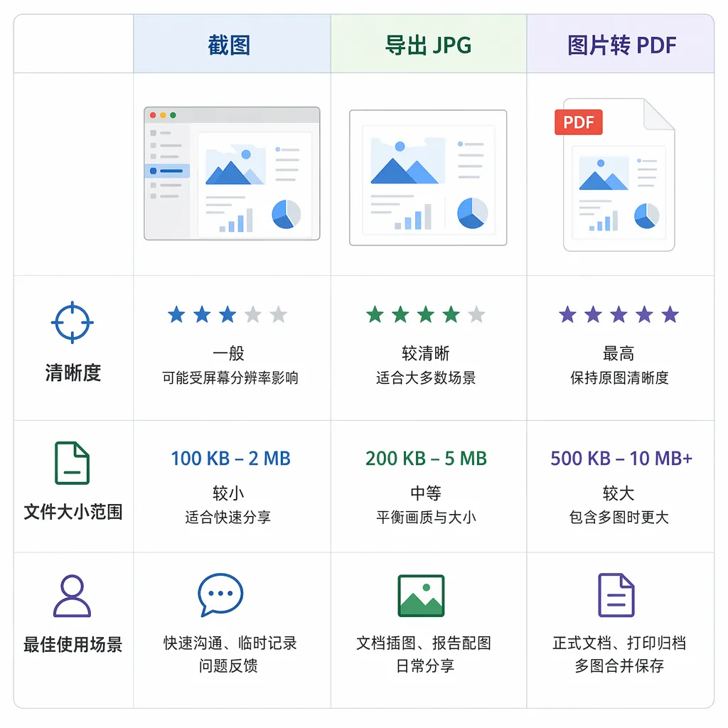Screen dimensions: 728x728
Task: Click the 100 KB – 2 MB value
Action: [x=231, y=459]
